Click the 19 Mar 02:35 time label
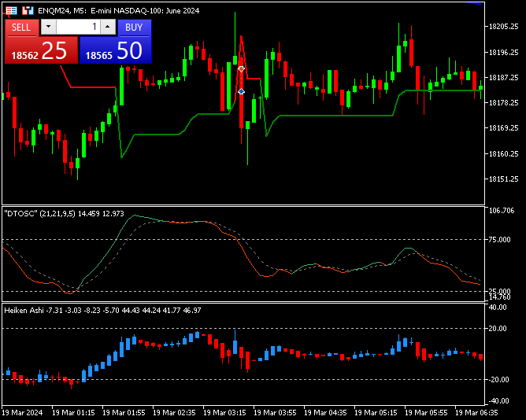 point(174,413)
